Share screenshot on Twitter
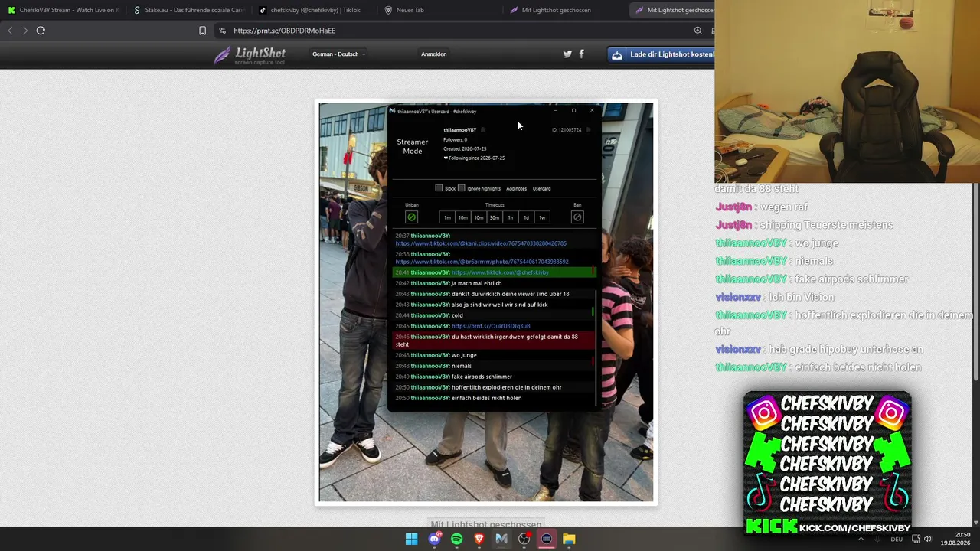This screenshot has width=980, height=551. pos(567,54)
